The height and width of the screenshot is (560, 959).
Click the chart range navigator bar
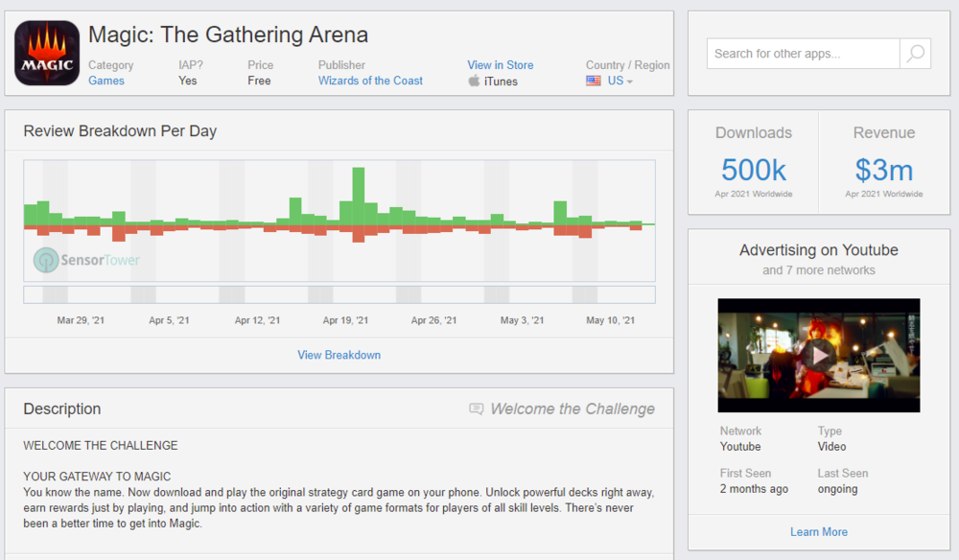pos(339,294)
